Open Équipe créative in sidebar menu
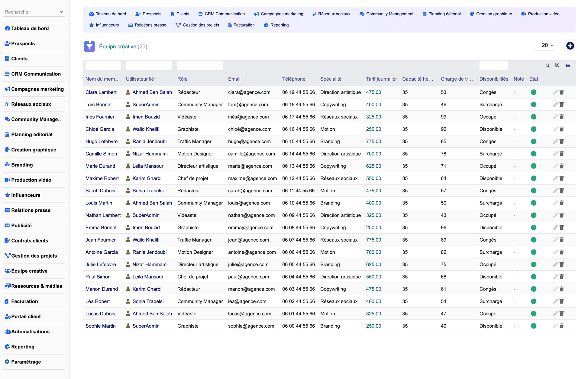Viewport: 588px width, 379px height. 26,271
